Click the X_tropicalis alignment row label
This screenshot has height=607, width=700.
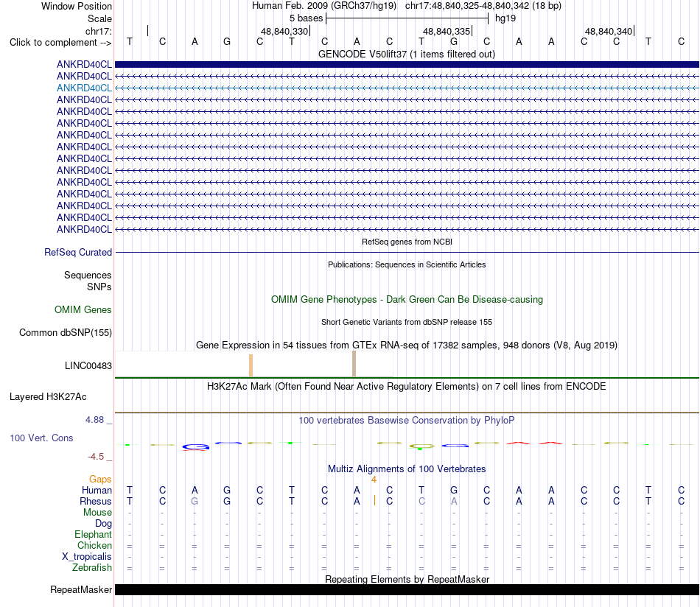pos(87,557)
